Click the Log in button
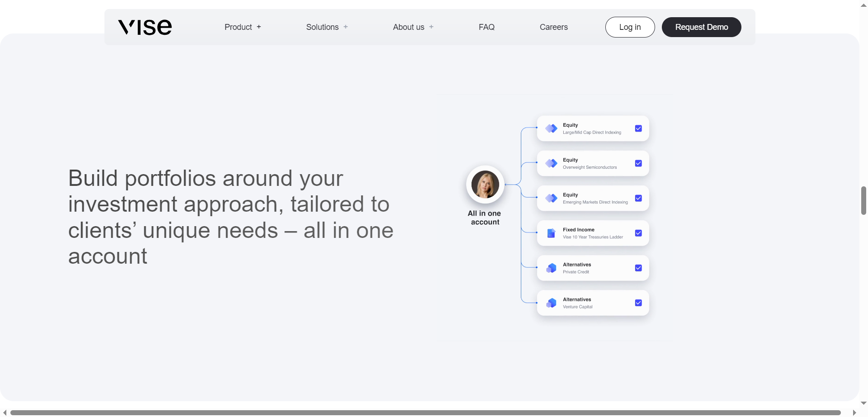 point(630,27)
